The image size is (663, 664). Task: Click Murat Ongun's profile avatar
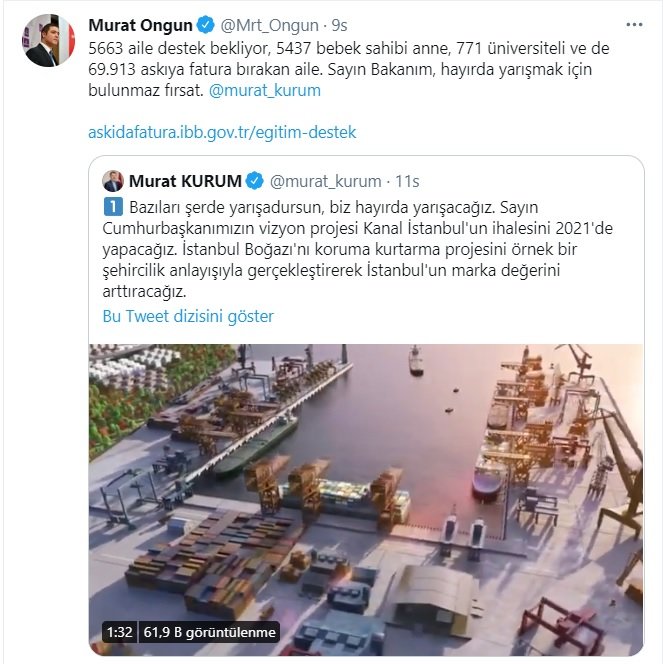pos(42,42)
